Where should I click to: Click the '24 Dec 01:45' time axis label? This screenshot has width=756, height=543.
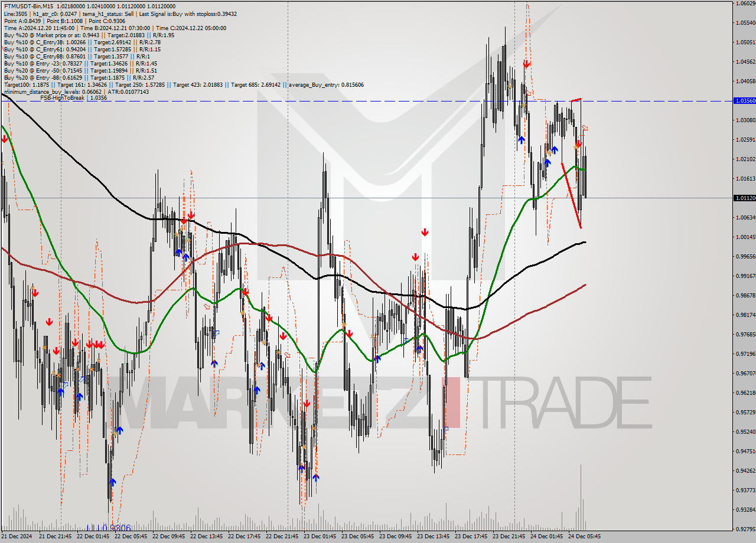click(x=546, y=537)
